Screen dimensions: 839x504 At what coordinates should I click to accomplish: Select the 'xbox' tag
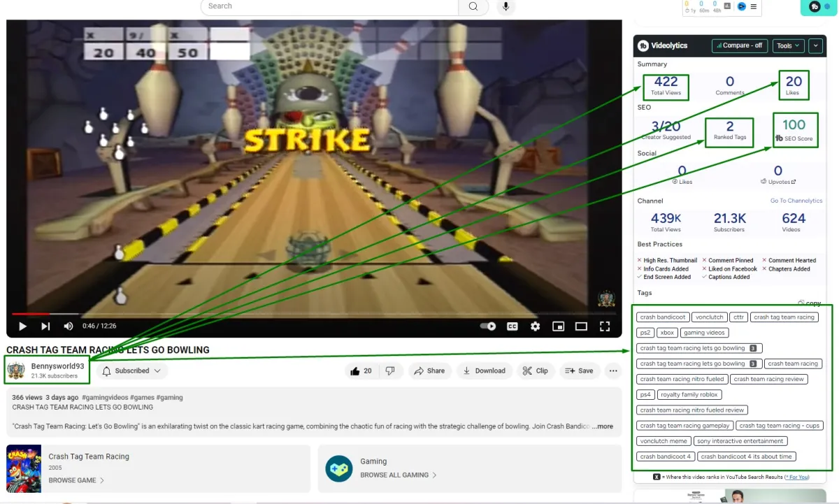pos(668,333)
